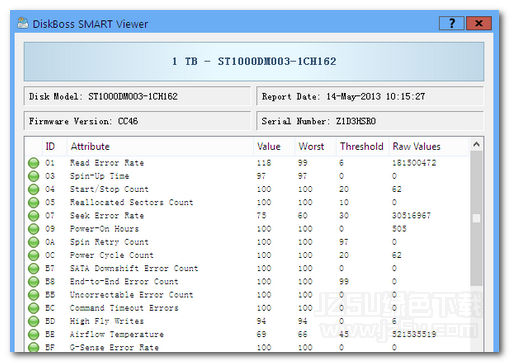Select the High Fly Writes attribute
The height and width of the screenshot is (363, 510).
107,321
